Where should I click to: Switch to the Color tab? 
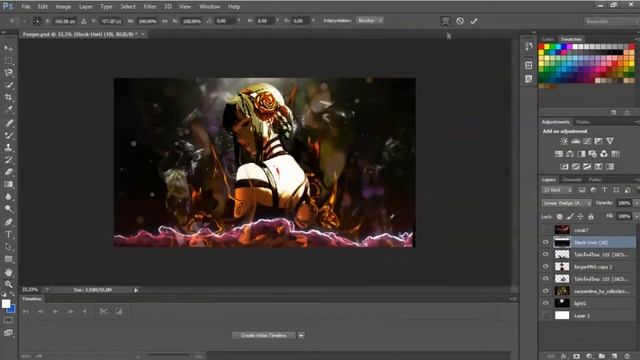548,39
